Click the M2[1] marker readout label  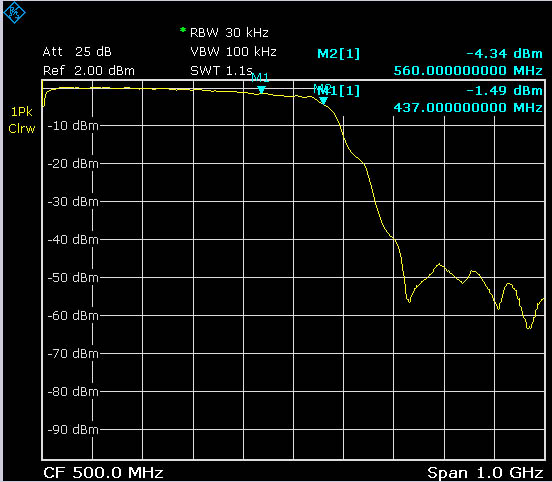point(339,54)
